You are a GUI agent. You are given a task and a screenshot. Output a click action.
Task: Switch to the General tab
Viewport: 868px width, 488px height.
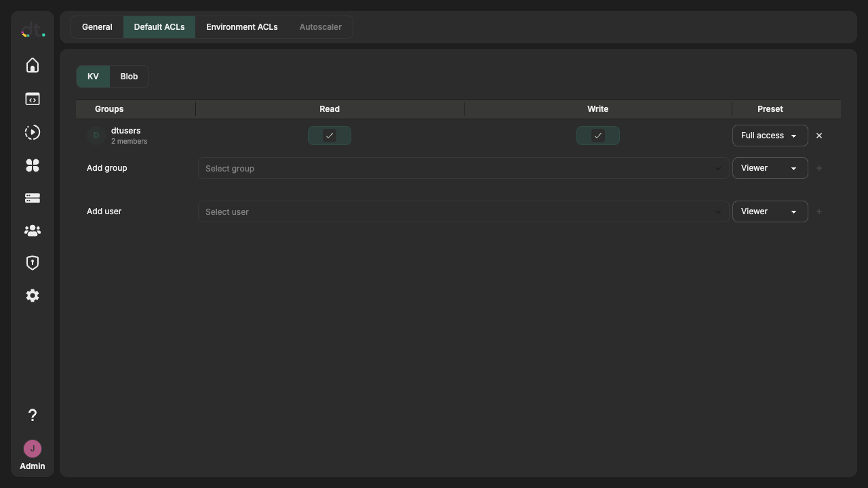(x=97, y=27)
